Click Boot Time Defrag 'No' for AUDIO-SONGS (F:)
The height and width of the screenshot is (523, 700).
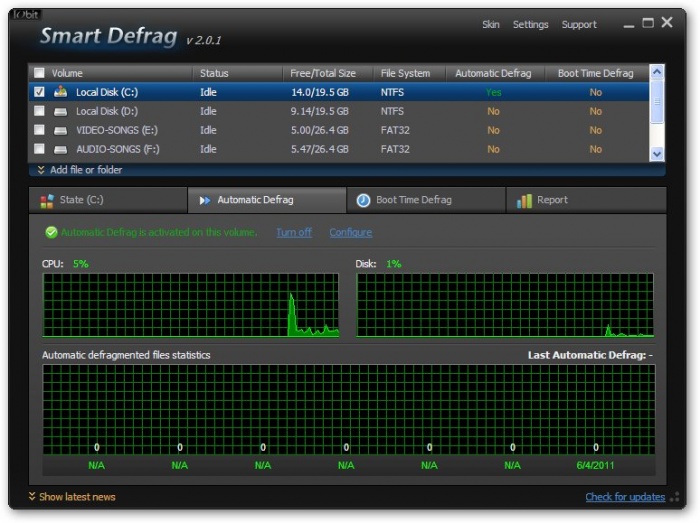[x=596, y=149]
